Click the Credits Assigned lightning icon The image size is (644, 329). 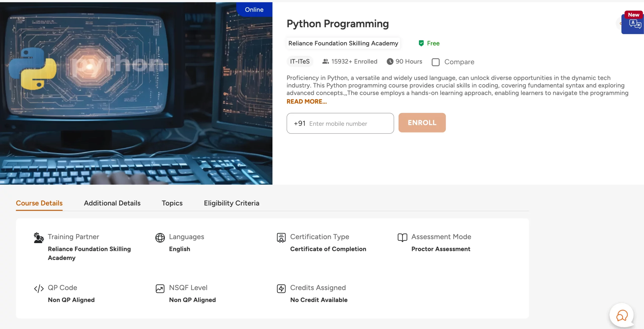281,288
